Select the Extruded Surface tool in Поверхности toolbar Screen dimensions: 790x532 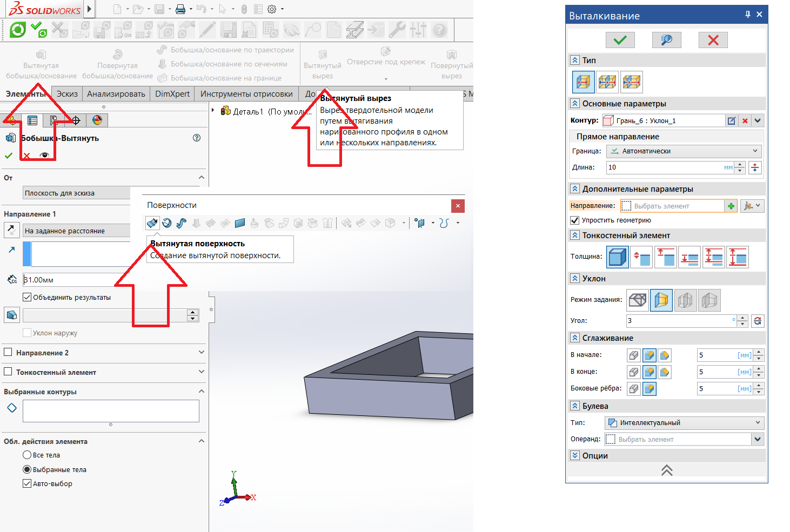click(152, 223)
